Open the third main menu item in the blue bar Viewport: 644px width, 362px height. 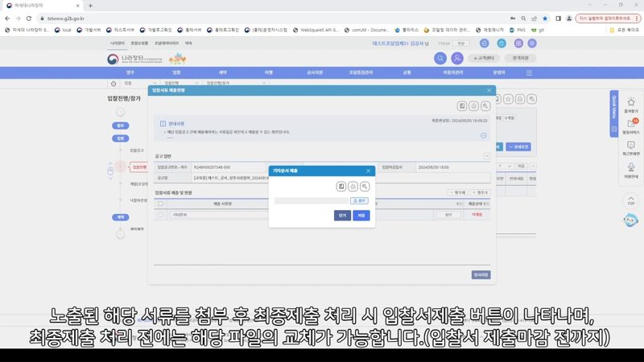pos(223,72)
